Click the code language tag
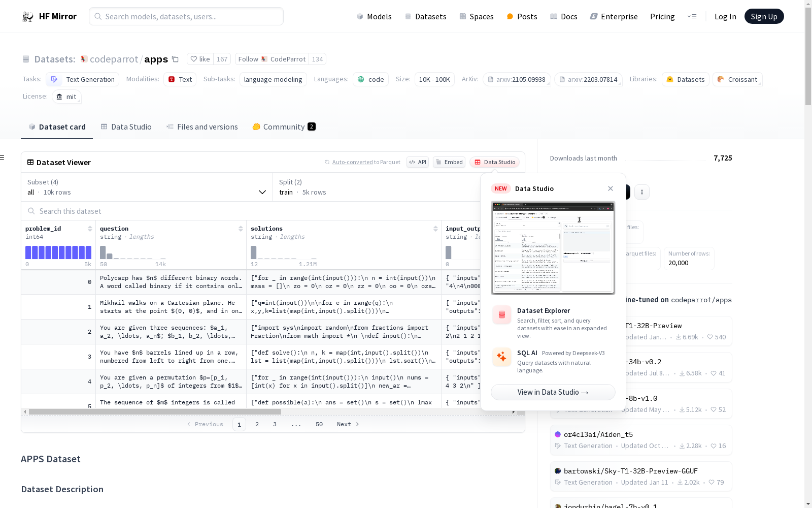Screen dimensions: 812x508 (370, 79)
